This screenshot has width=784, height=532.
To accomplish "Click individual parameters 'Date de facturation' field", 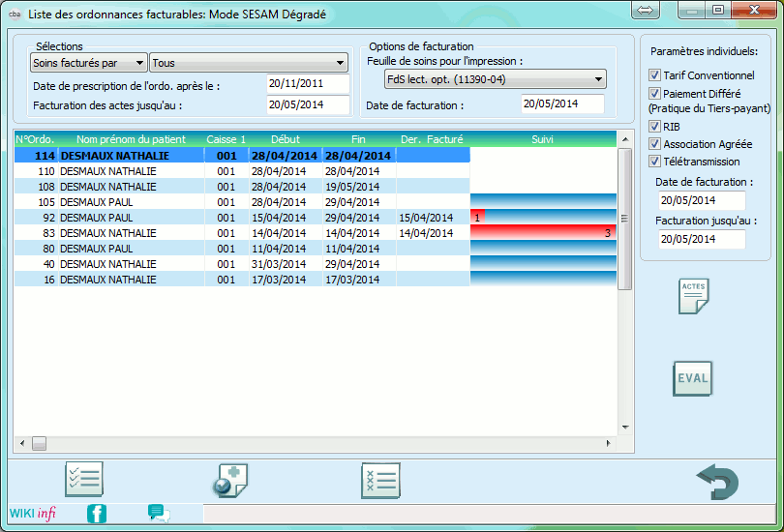I will pos(702,200).
